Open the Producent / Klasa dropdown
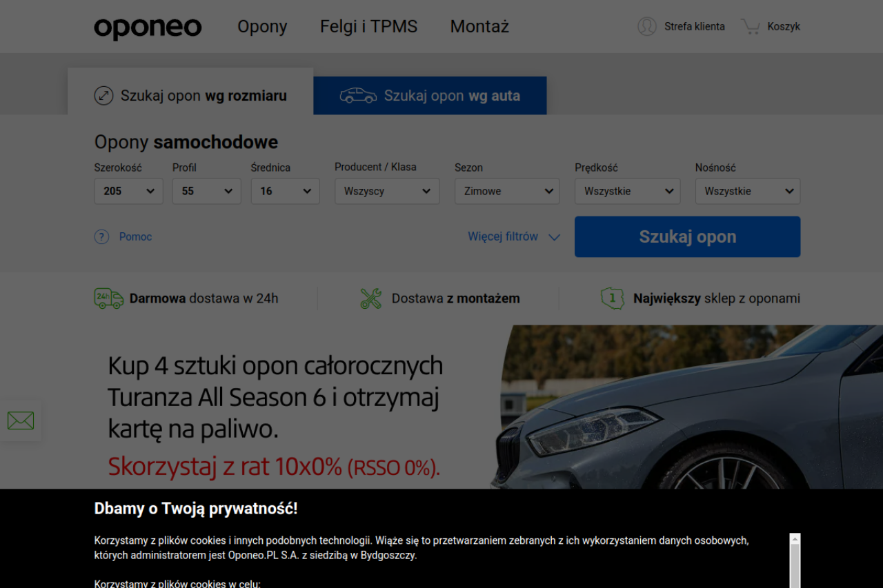Image resolution: width=883 pixels, height=588 pixels. 387,191
